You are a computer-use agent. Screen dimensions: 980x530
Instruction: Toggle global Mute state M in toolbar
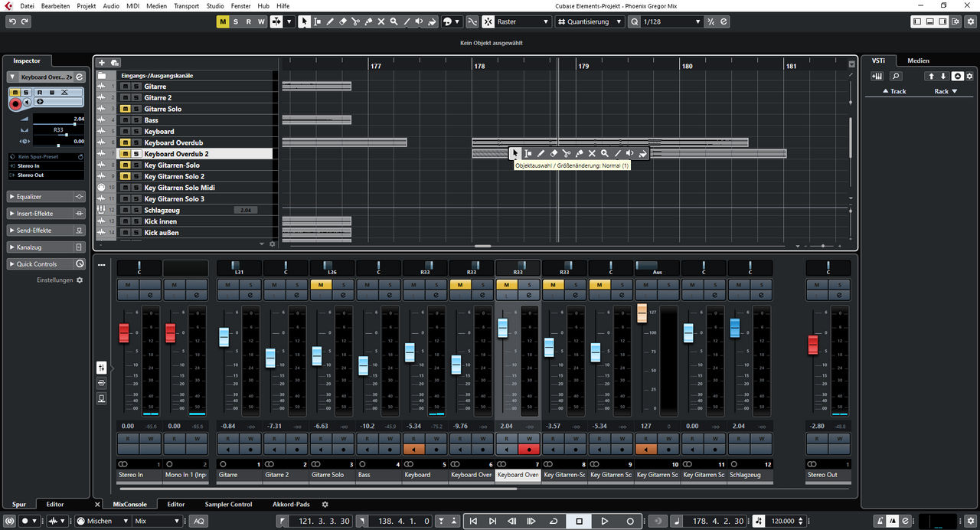(x=223, y=21)
